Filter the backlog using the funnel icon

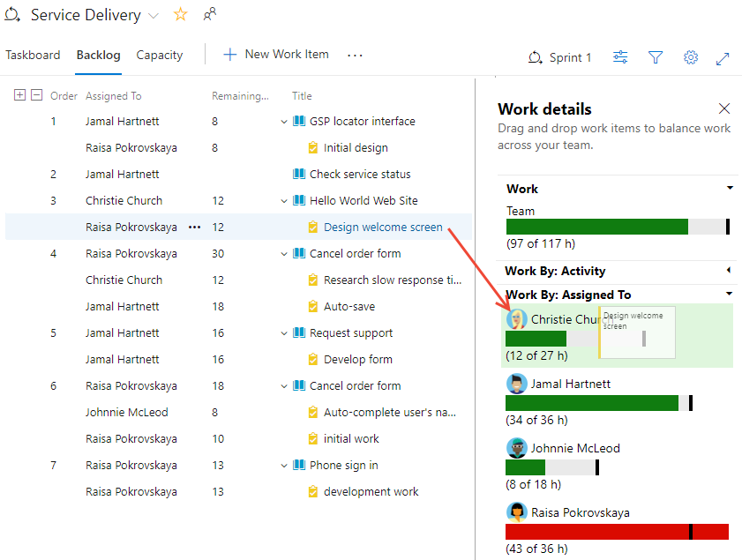(x=656, y=56)
